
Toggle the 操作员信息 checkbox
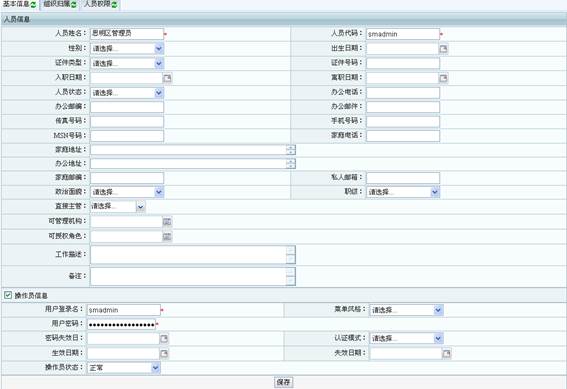tap(8, 295)
